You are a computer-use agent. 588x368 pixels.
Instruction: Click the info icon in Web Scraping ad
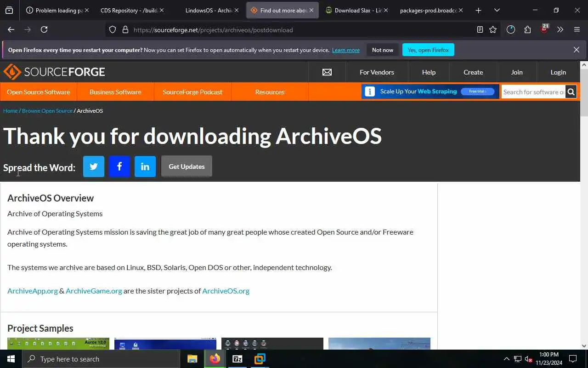tap(370, 92)
